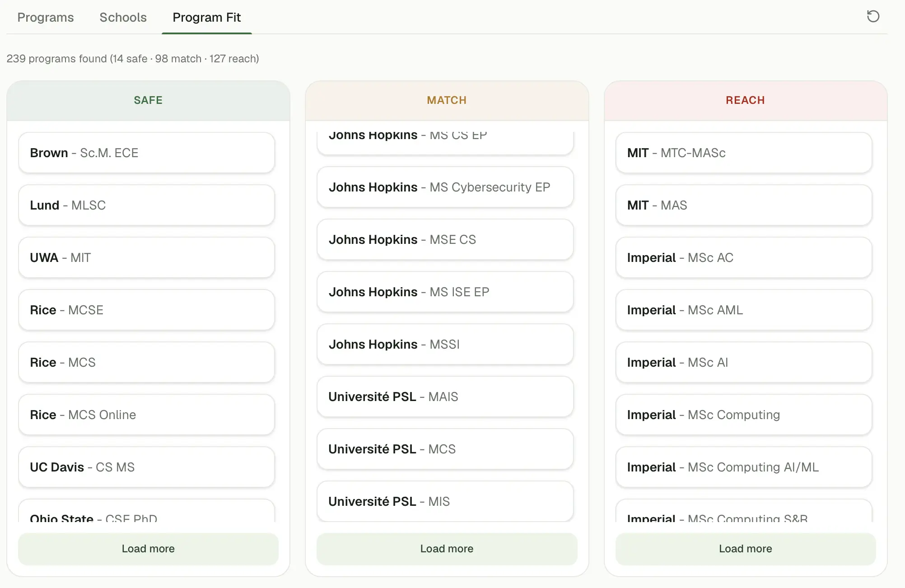Click the Rice - MCSE card
Image resolution: width=905 pixels, height=588 pixels.
pos(146,310)
